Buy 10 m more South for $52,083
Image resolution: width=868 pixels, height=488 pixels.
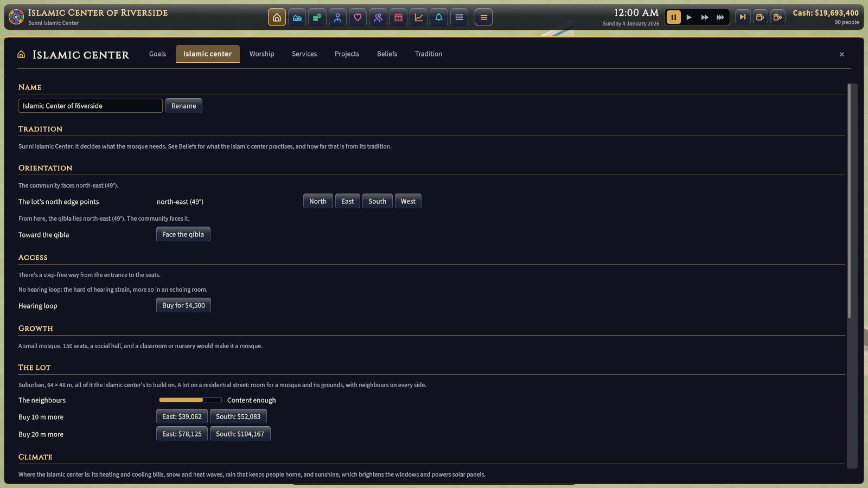click(238, 416)
